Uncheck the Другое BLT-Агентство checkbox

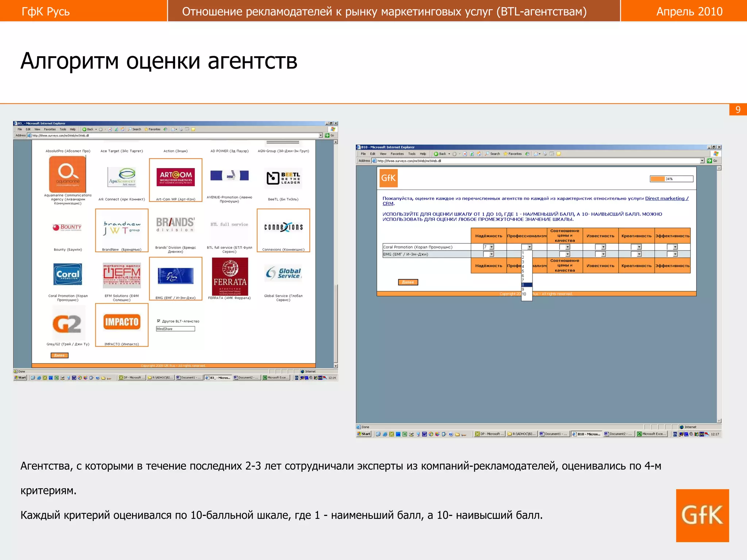coord(159,321)
